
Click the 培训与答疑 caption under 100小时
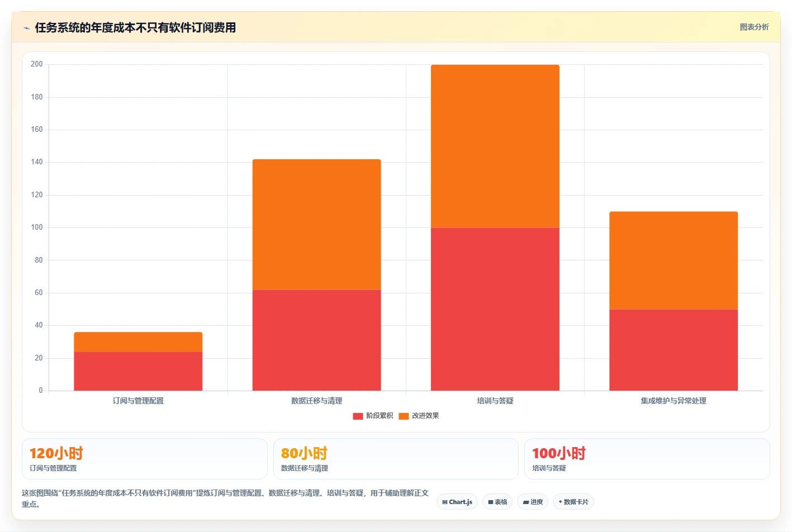(x=549, y=468)
